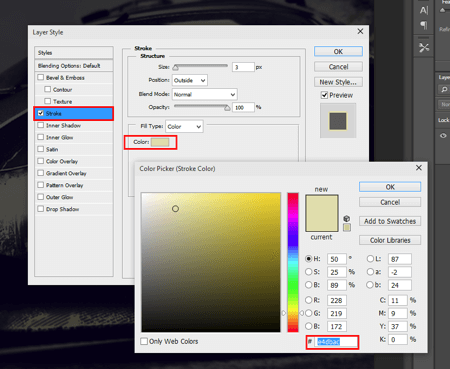Select the H hue radio button
The height and width of the screenshot is (369, 450).
tap(309, 259)
